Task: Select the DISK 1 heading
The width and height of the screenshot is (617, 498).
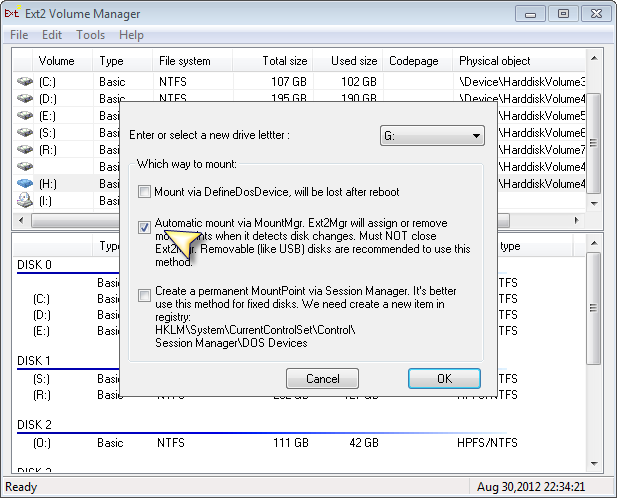Action: pos(34,361)
